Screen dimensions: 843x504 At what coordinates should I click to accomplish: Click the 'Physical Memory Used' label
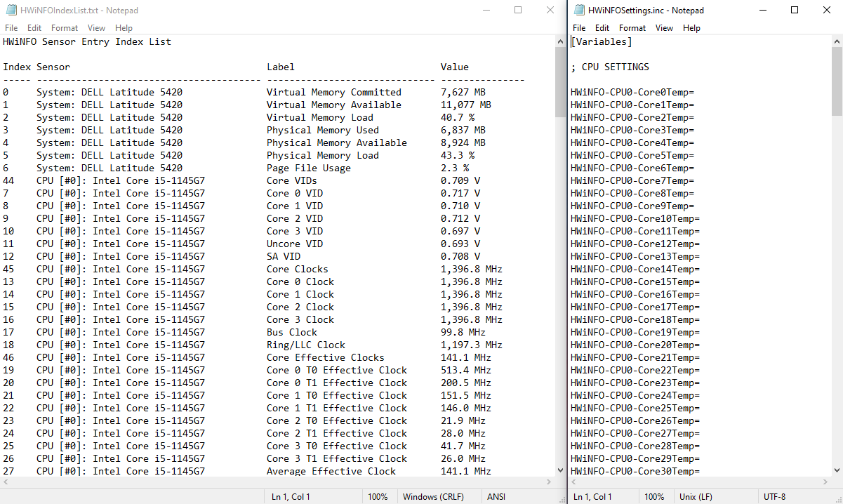(x=323, y=130)
